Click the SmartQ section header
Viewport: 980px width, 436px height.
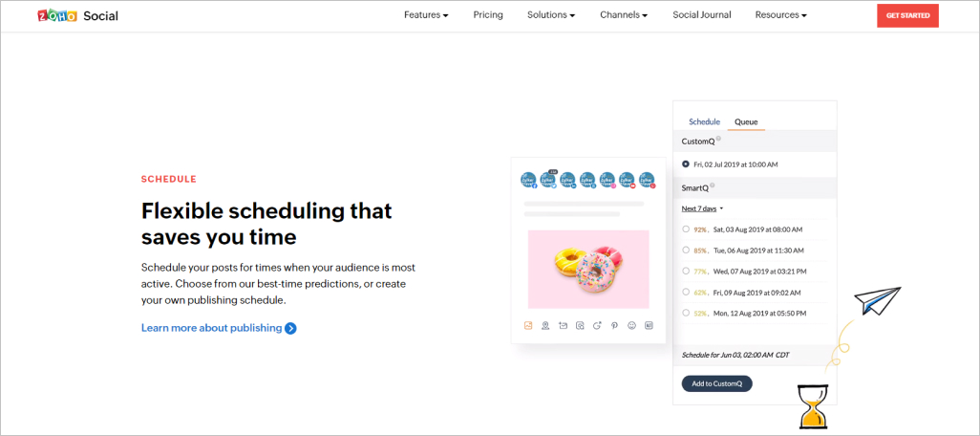click(x=755, y=187)
